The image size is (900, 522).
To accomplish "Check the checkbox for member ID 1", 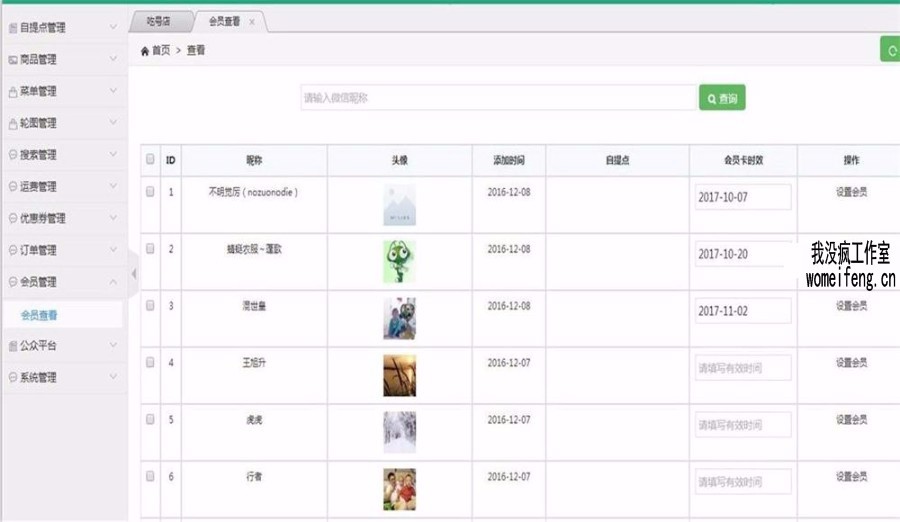I will pyautogui.click(x=150, y=192).
